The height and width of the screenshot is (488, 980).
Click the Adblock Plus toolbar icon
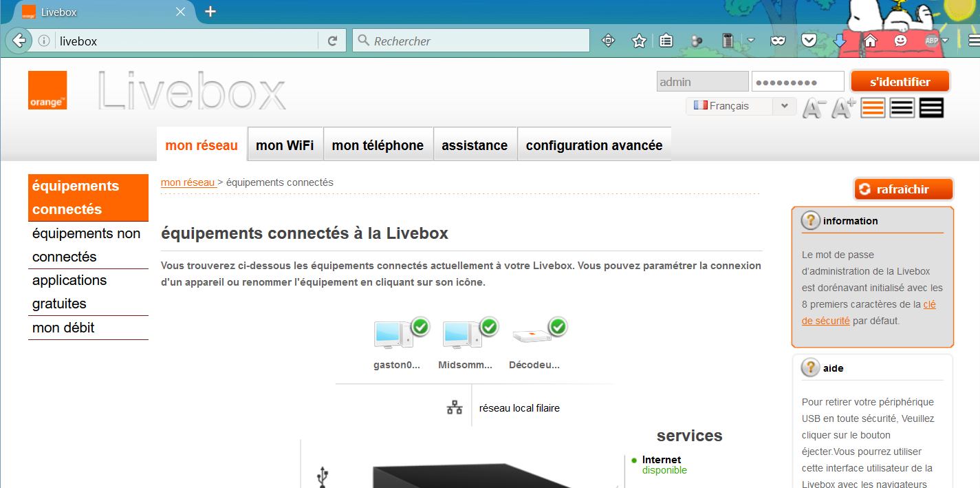933,41
